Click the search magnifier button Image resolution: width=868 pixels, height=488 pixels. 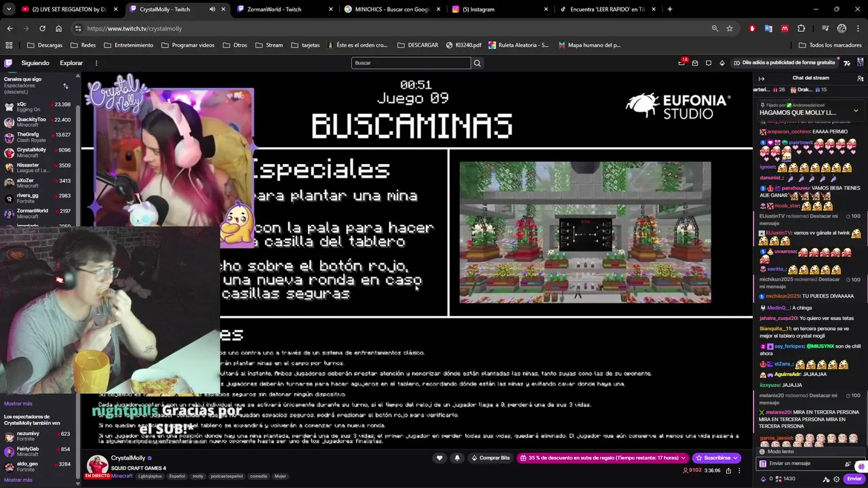tap(477, 63)
